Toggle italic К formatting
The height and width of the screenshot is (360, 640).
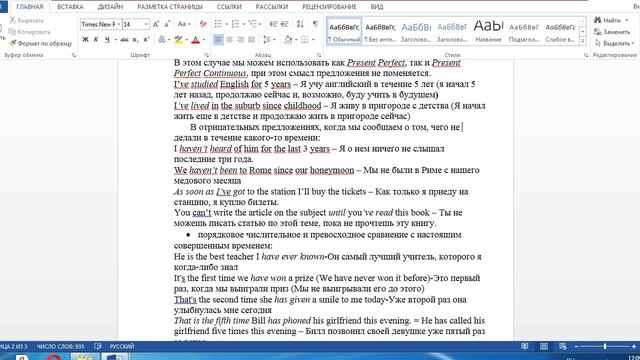point(96,40)
